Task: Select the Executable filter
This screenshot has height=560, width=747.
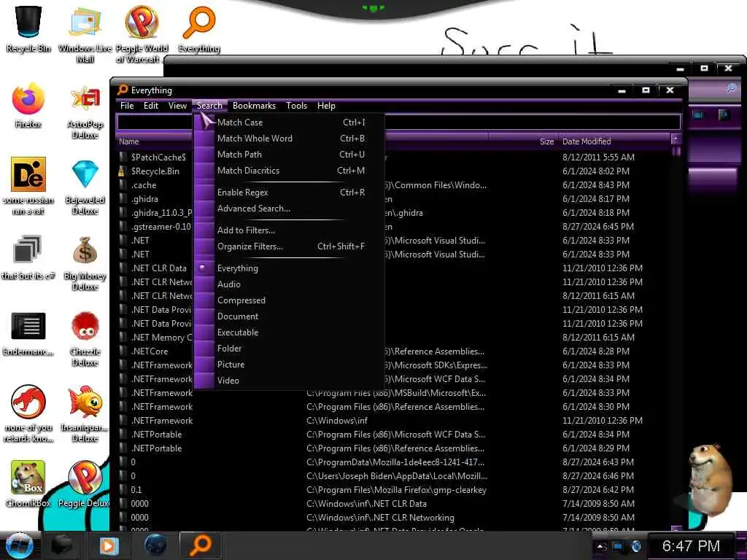Action: [x=290, y=332]
